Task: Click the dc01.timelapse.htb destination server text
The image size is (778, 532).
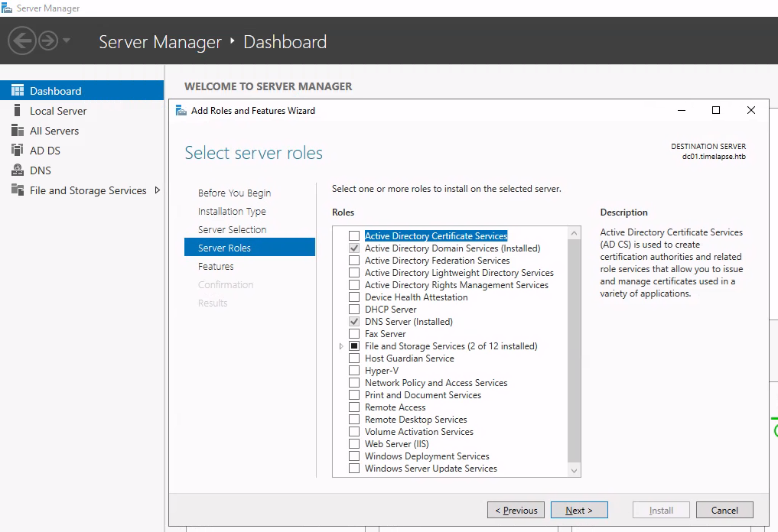Action: click(x=714, y=156)
